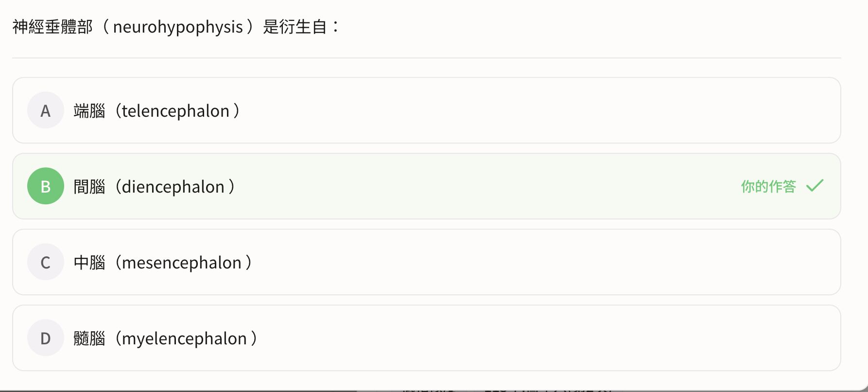Image resolution: width=868 pixels, height=392 pixels.
Task: Select the A letter badge
Action: click(x=45, y=110)
